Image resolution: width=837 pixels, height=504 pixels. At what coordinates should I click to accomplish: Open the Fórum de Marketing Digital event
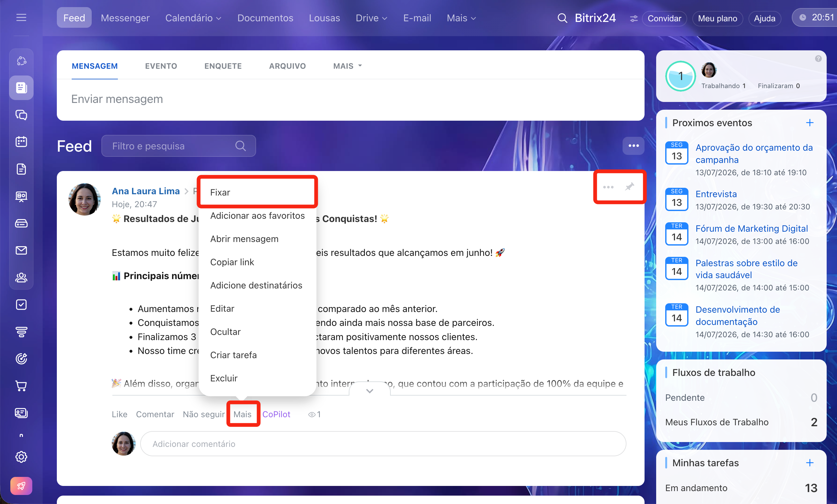752,228
